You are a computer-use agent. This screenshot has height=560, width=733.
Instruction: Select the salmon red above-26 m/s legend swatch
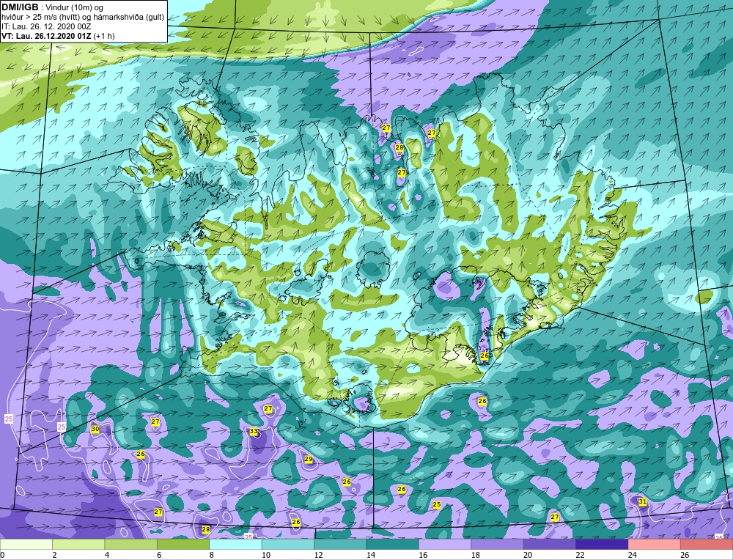(x=707, y=545)
